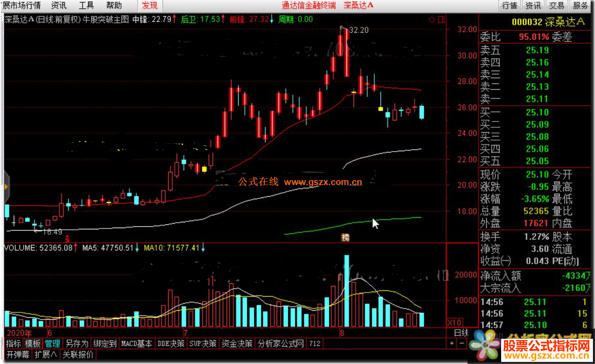Open 工具 menu
Viewport: 595px width, 364px height.
point(86,5)
